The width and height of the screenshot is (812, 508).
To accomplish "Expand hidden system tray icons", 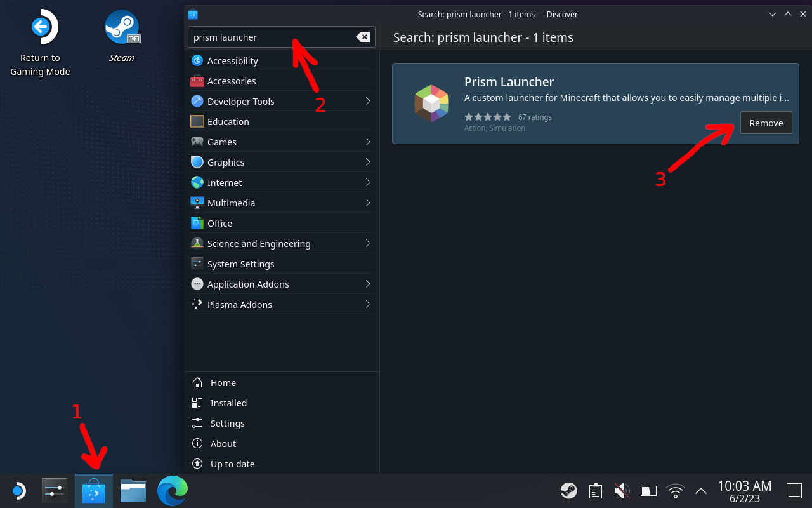I will point(701,491).
